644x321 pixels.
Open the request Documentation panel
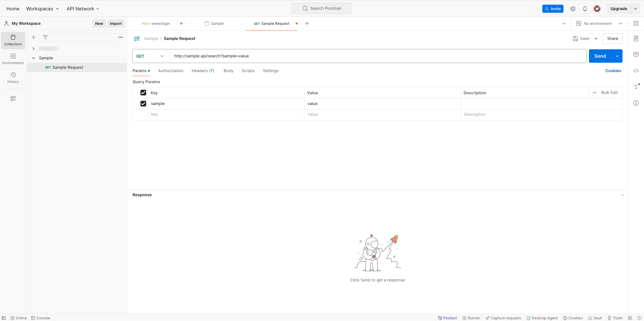pos(636,39)
